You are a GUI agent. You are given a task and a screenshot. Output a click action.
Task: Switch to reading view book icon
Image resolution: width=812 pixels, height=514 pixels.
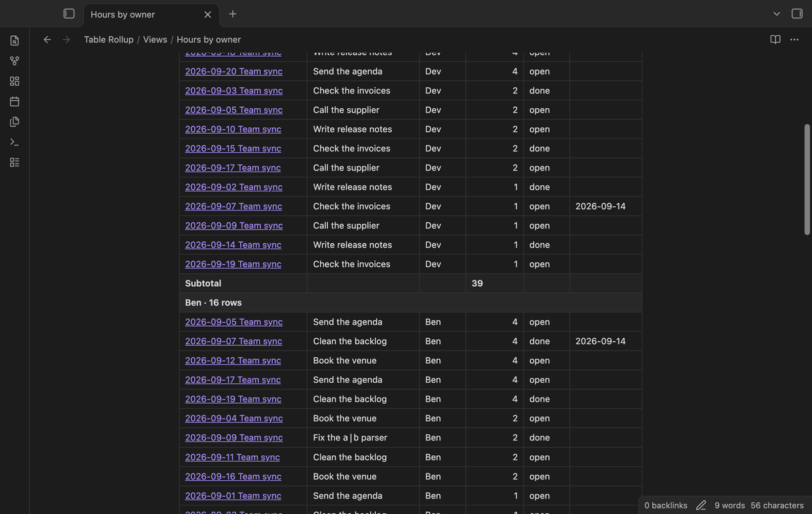[x=775, y=39]
